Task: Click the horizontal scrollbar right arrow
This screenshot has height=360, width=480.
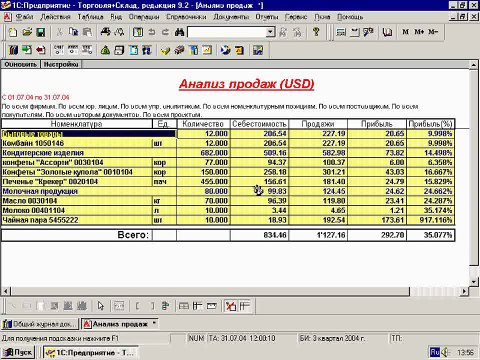Action: tap(464, 291)
